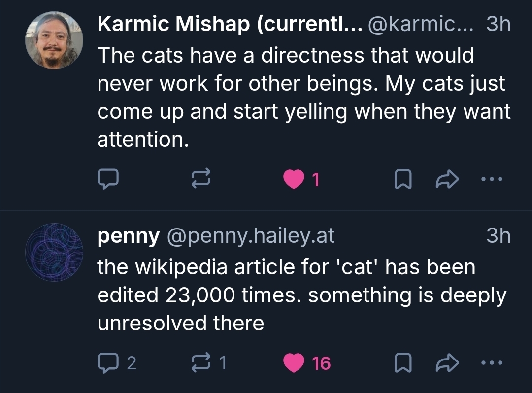Open the 3h timestamp on penny's post
This screenshot has width=532, height=393.
click(x=498, y=237)
